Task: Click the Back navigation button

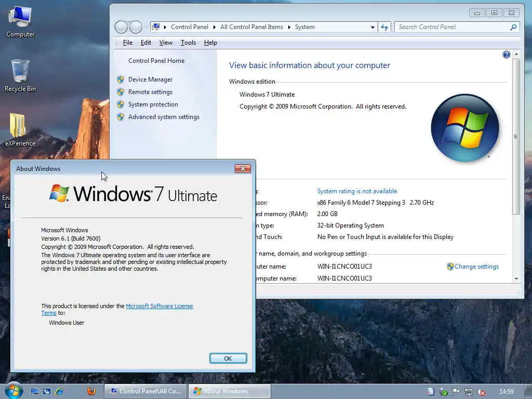Action: (121, 27)
